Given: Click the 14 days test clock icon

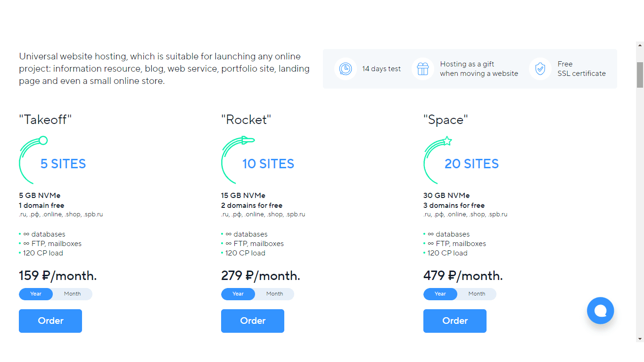Looking at the screenshot, I should pos(346,69).
